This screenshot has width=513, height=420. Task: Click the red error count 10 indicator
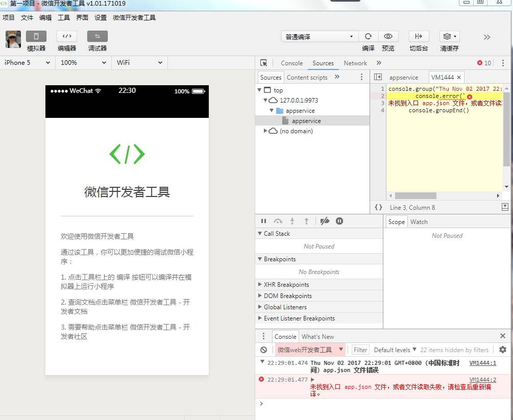tap(484, 63)
